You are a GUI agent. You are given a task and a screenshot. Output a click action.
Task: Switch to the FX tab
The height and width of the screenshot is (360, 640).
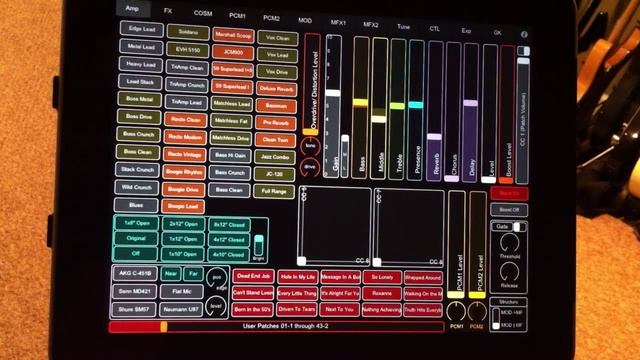pyautogui.click(x=168, y=11)
